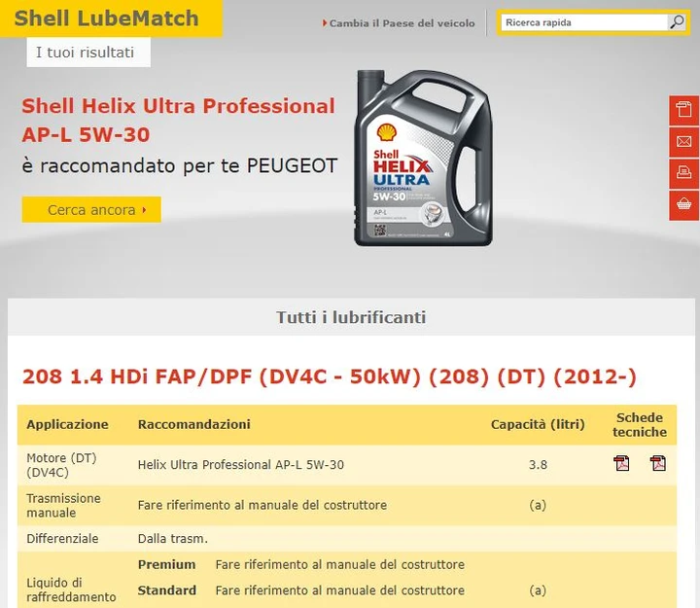
Task: Click the 208 1.4 HDi FAP/DPF vehicle title
Action: point(330,376)
